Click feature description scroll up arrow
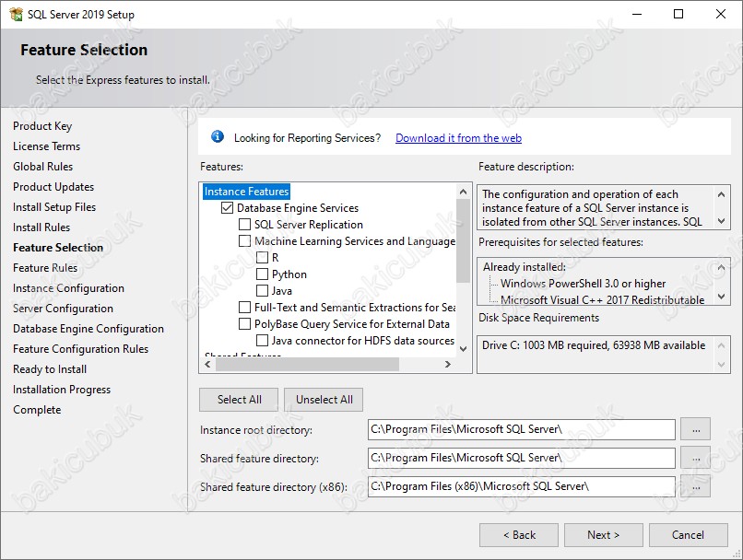 tap(721, 194)
